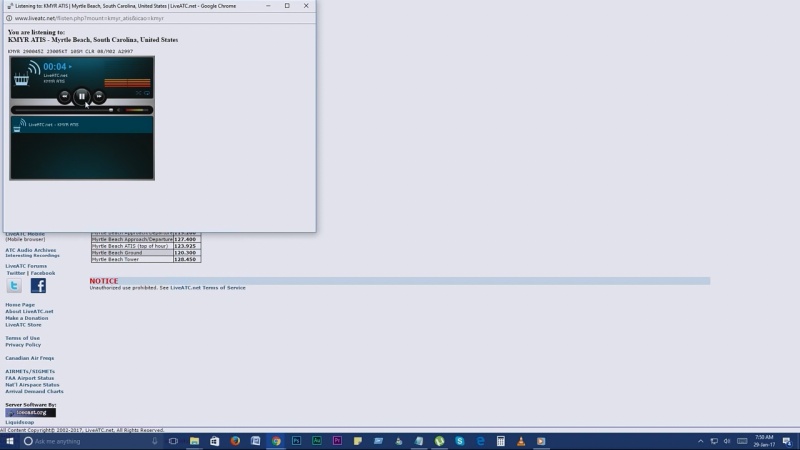Click the seek progress bar in the player

[64, 110]
